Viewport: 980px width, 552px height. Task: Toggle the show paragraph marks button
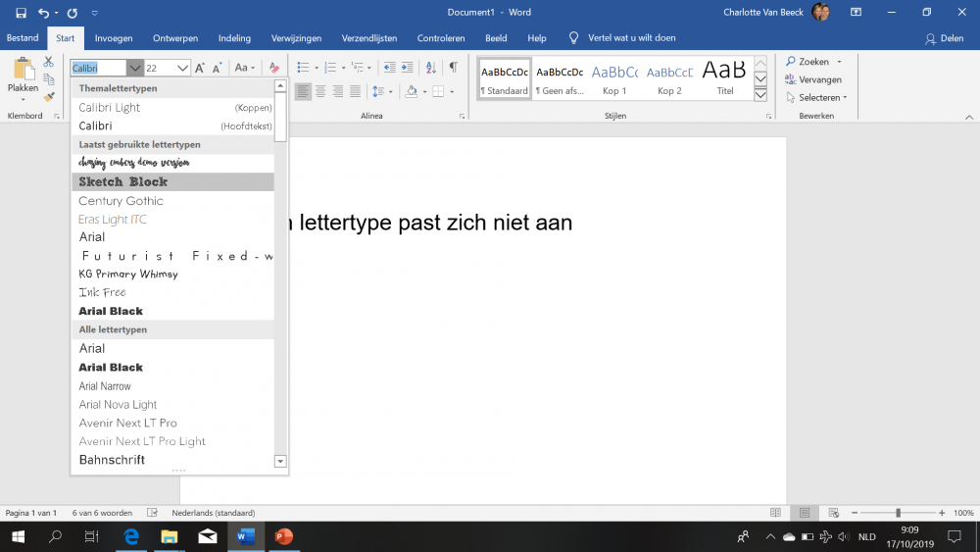453,68
